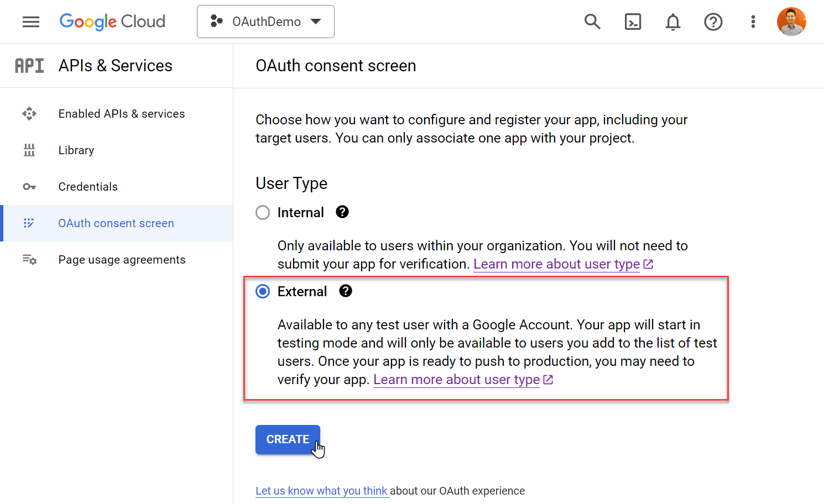Activate Cloud Shell terminal icon
824x504 pixels.
point(633,22)
